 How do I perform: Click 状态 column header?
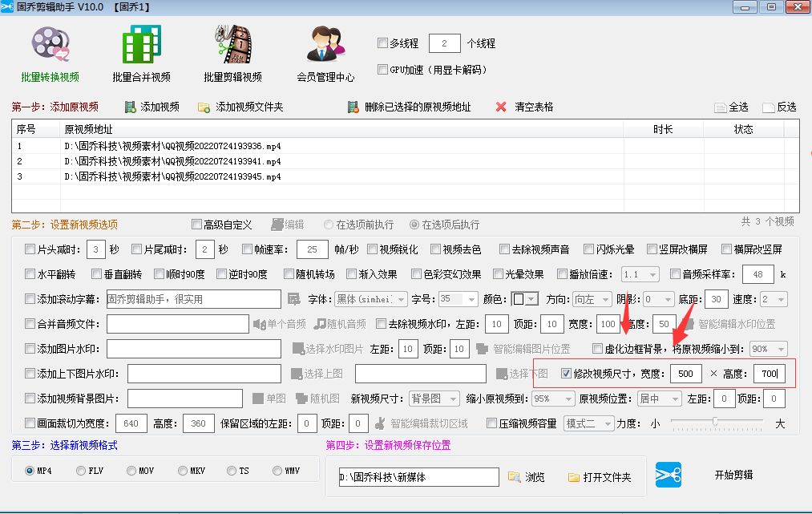click(744, 130)
